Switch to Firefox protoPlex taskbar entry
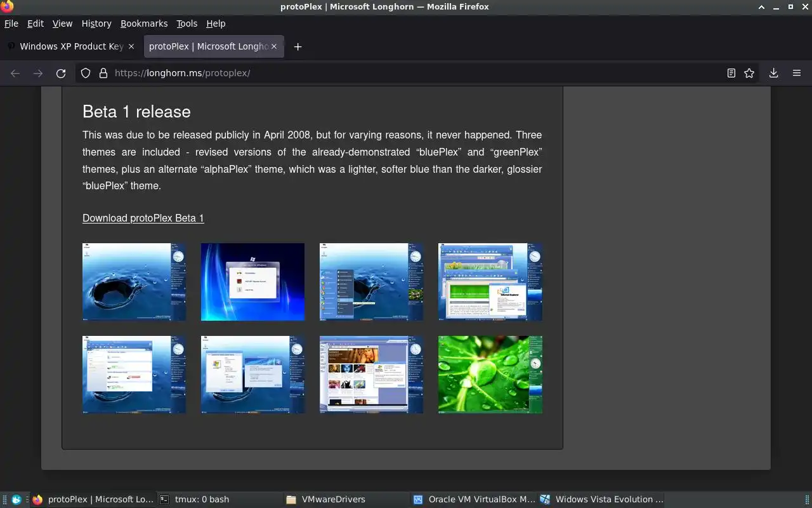 click(x=93, y=500)
